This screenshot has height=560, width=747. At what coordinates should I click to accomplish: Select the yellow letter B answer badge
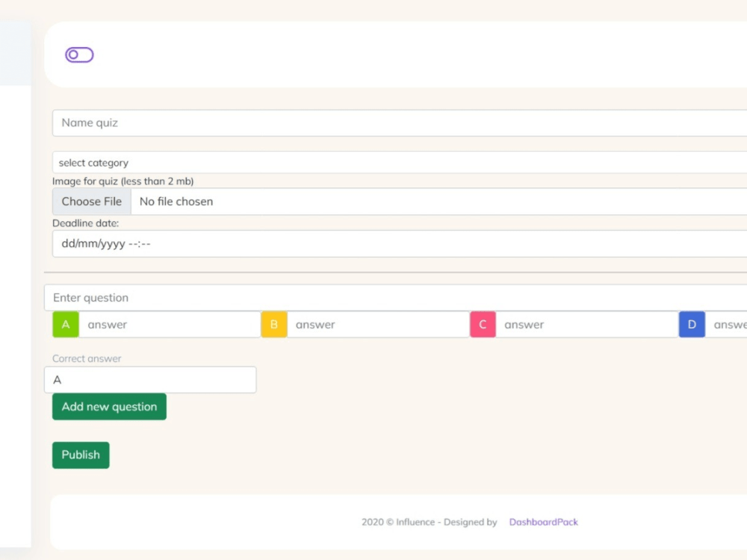(273, 324)
